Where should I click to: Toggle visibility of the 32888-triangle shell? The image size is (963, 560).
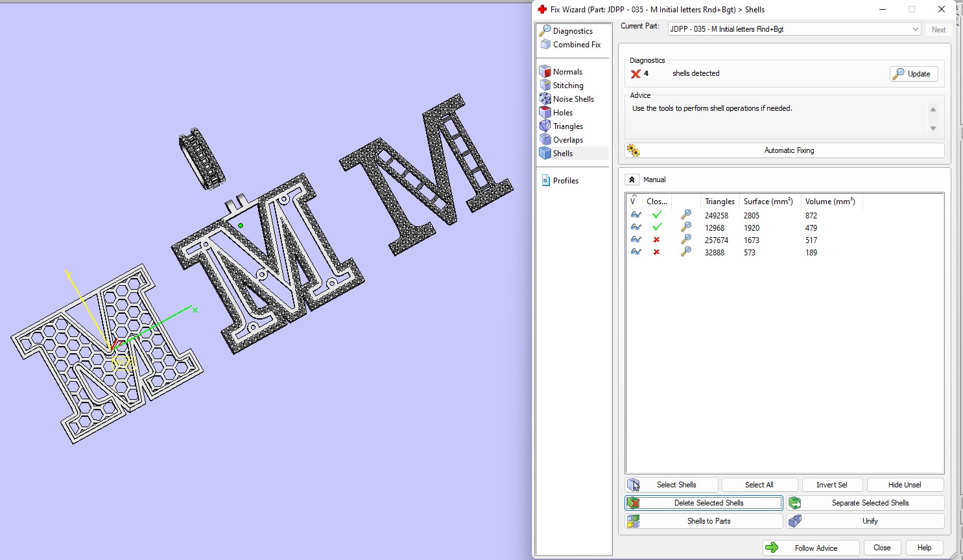pyautogui.click(x=636, y=252)
